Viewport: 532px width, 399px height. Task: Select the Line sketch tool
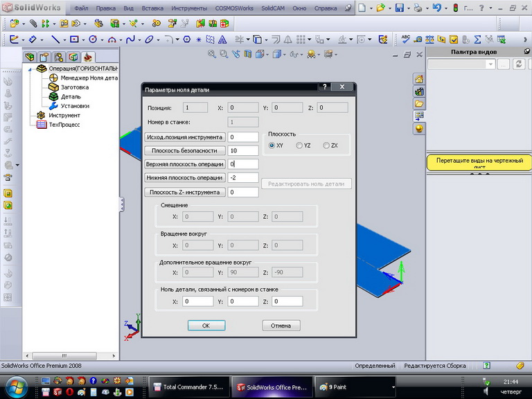click(x=55, y=39)
